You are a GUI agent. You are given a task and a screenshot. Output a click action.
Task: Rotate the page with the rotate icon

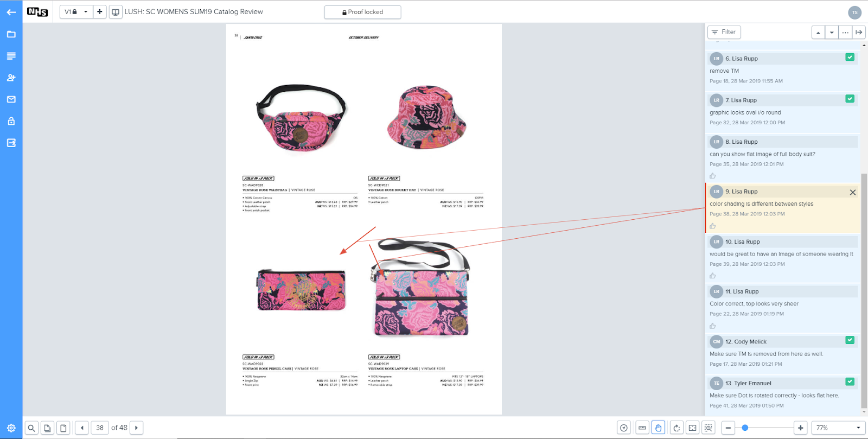point(676,428)
